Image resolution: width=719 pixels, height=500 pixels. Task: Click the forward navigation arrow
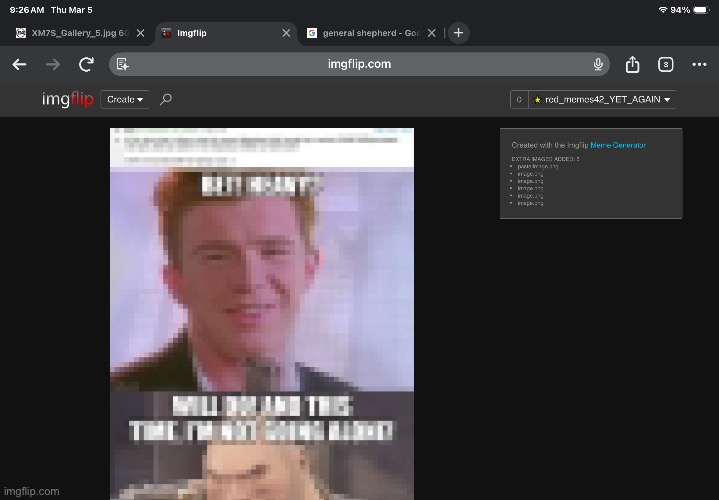point(53,65)
